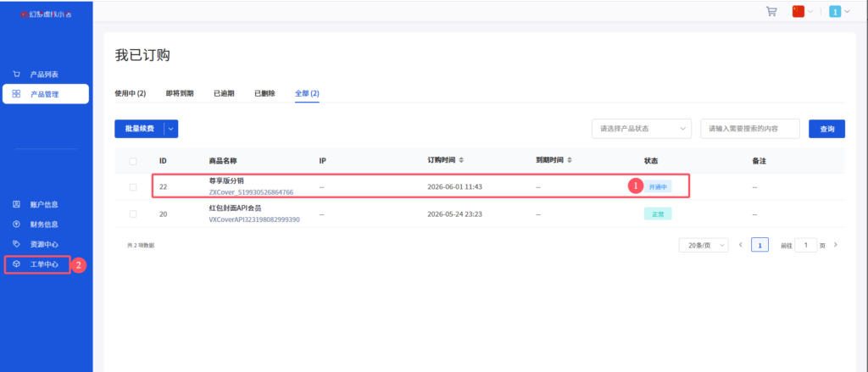Open 财务信息 in sidebar
Screen dimensions: 868x372
(46, 225)
